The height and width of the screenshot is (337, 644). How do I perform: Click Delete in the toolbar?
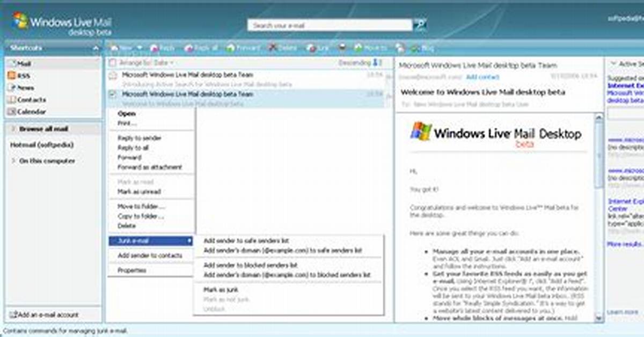(283, 48)
